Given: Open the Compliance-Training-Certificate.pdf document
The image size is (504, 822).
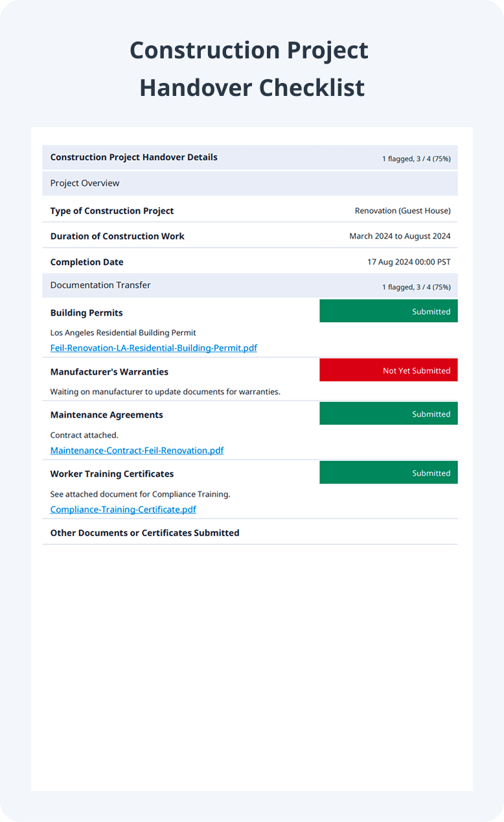Looking at the screenshot, I should click(x=122, y=510).
